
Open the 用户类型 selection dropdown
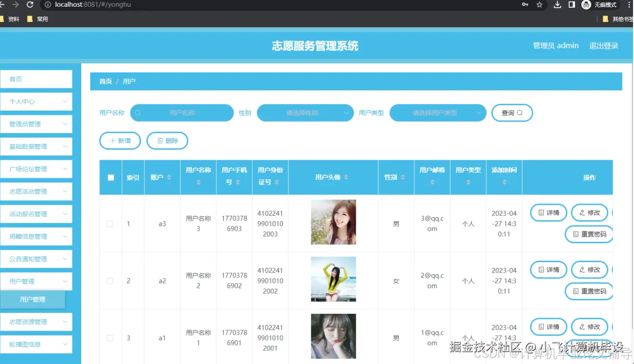pyautogui.click(x=438, y=113)
